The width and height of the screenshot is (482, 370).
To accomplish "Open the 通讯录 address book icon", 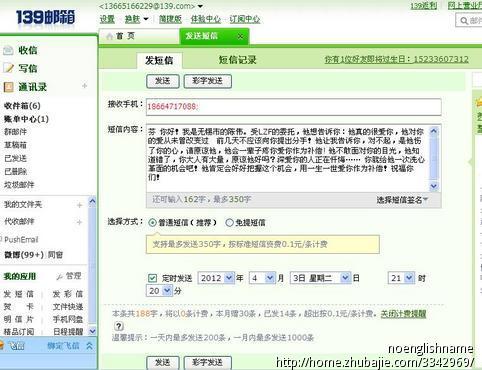I will (x=8, y=87).
